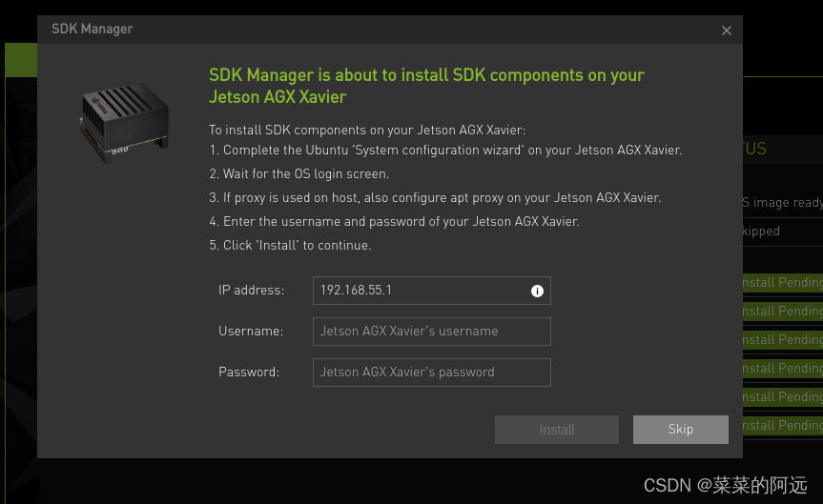The image size is (823, 504).
Task: Click the Username input field
Action: click(431, 332)
